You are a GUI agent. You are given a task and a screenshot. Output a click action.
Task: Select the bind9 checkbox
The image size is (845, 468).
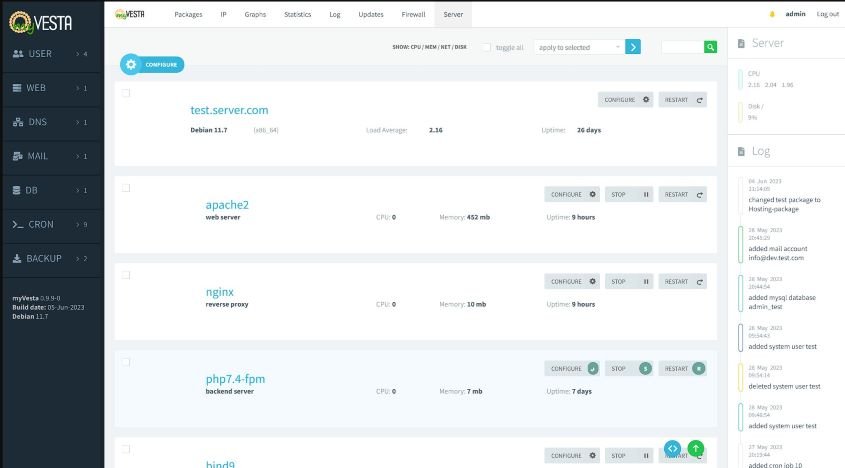[126, 449]
